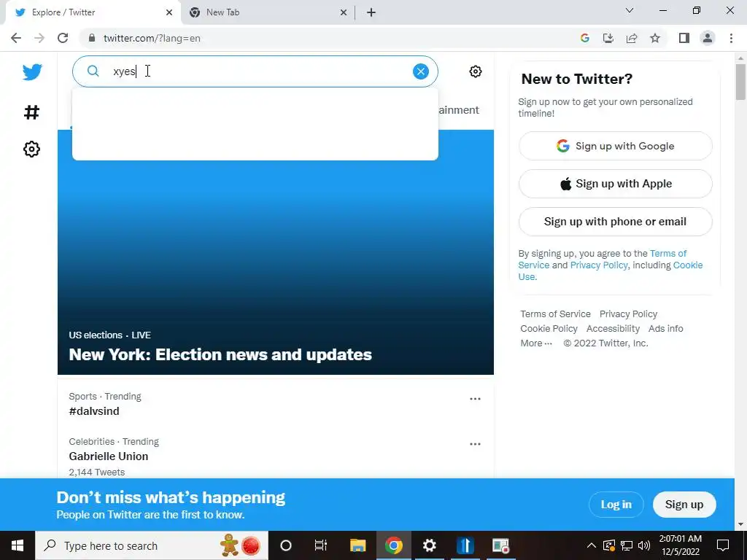
Task: Click the Twitter bird logo in sidebar
Action: [32, 72]
